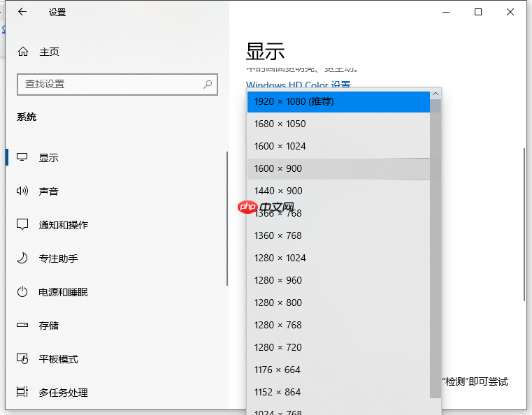Pick 1176 × 664 from list
The height and width of the screenshot is (415, 532).
pyautogui.click(x=338, y=370)
